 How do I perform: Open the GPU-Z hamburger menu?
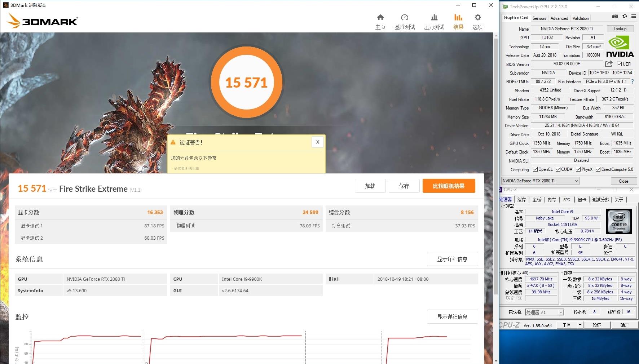pyautogui.click(x=634, y=17)
